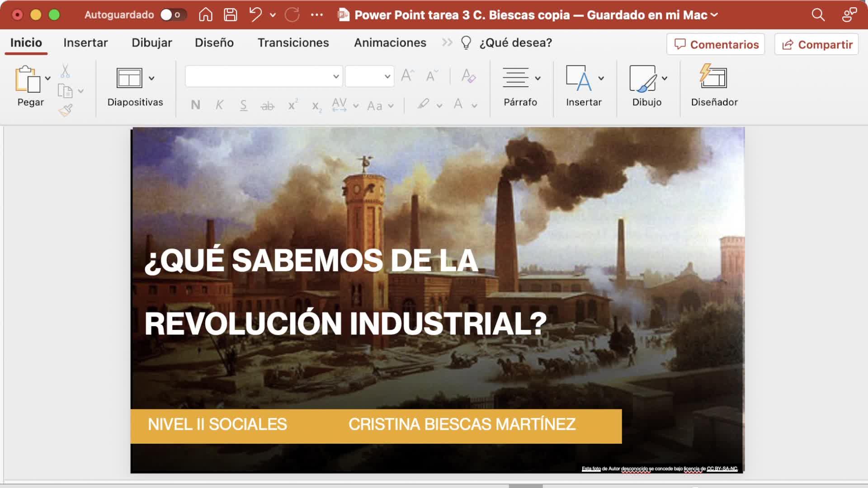Click the Search magnifier icon
The image size is (868, 488).
[818, 15]
